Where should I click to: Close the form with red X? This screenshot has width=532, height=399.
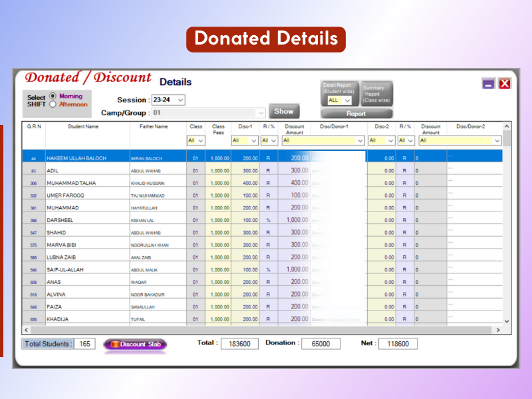(505, 84)
